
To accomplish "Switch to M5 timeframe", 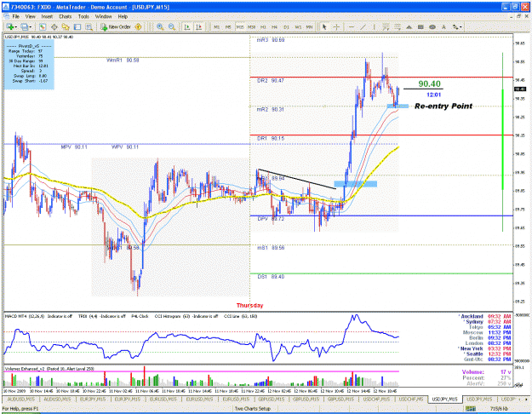I will tap(228, 26).
